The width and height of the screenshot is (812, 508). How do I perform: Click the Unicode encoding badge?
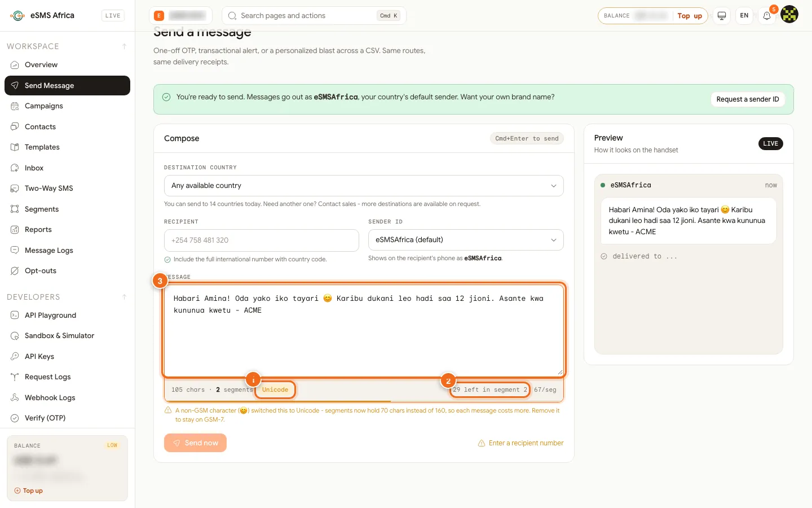pos(275,390)
